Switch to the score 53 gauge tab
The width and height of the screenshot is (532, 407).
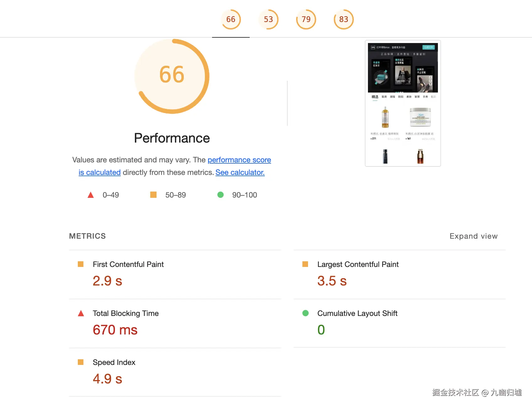coord(269,19)
